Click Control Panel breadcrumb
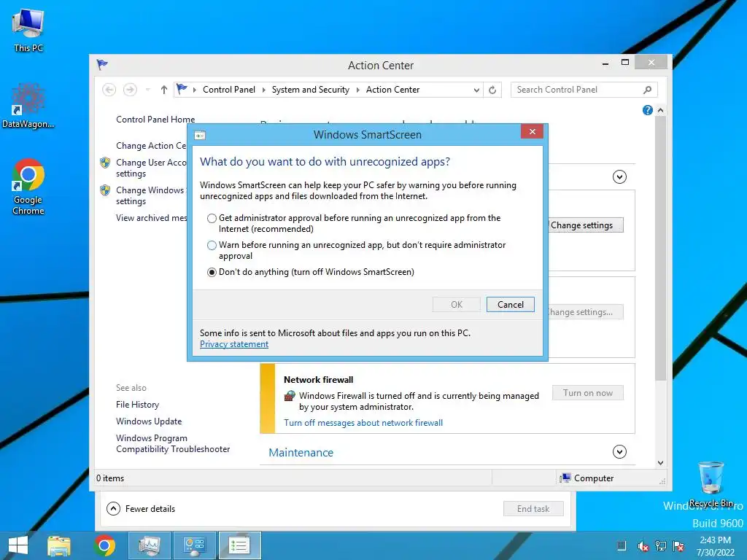 pyautogui.click(x=228, y=90)
